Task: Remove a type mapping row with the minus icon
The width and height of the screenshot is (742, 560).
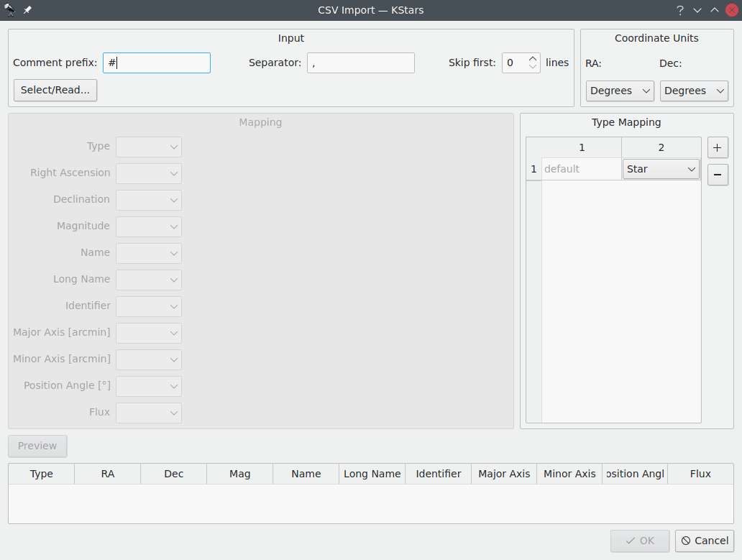Action: coord(717,175)
